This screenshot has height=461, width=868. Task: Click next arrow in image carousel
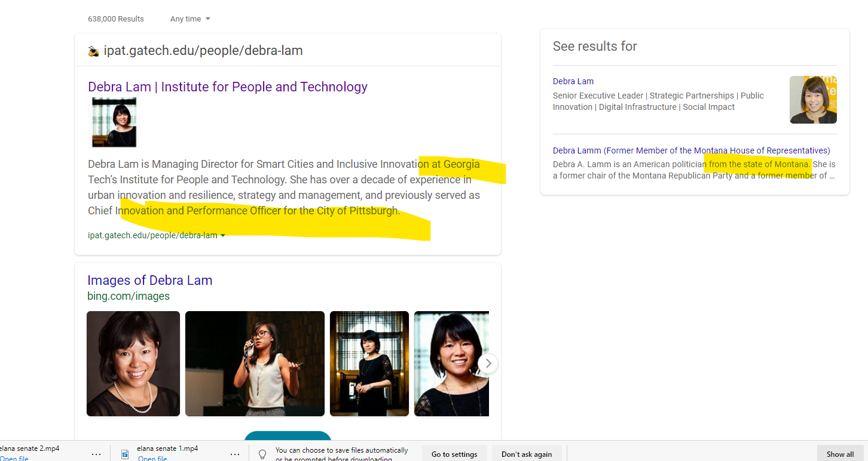click(x=488, y=363)
